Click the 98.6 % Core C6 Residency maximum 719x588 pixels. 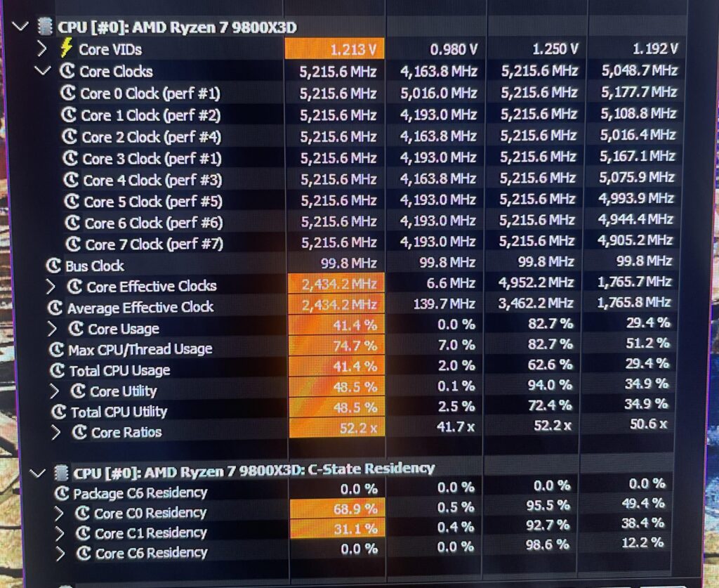tap(547, 544)
